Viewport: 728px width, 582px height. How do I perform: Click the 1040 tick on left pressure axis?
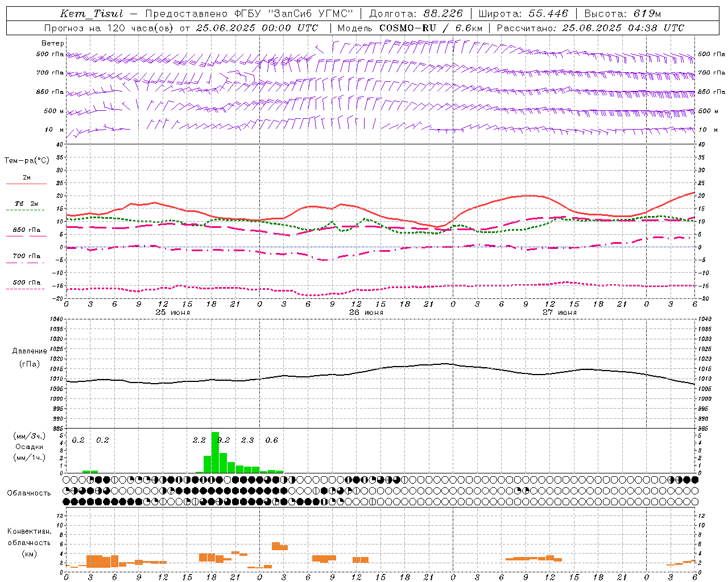pos(56,319)
